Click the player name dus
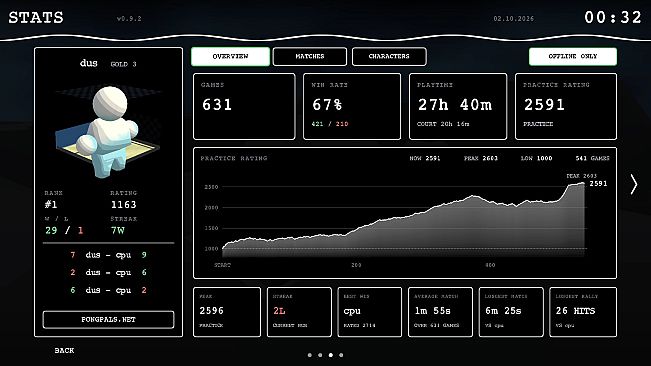Viewport: 651px width, 366px height. [x=88, y=63]
